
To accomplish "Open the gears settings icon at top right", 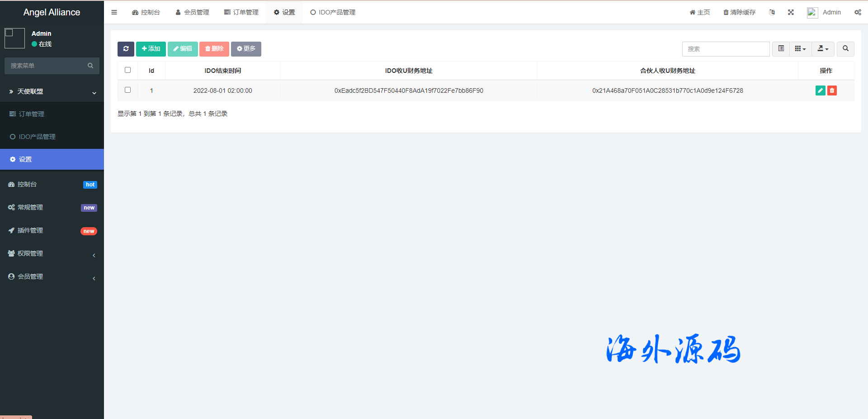I will (x=858, y=12).
